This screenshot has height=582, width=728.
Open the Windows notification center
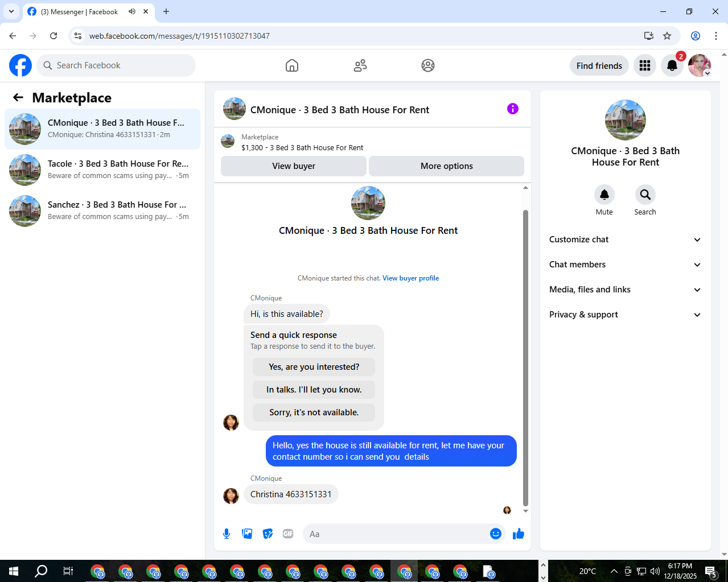point(711,571)
